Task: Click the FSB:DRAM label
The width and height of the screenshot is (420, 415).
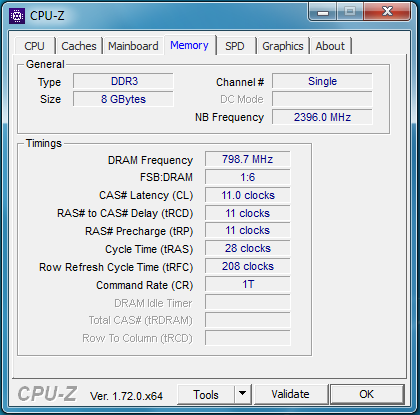Action: pos(166,177)
